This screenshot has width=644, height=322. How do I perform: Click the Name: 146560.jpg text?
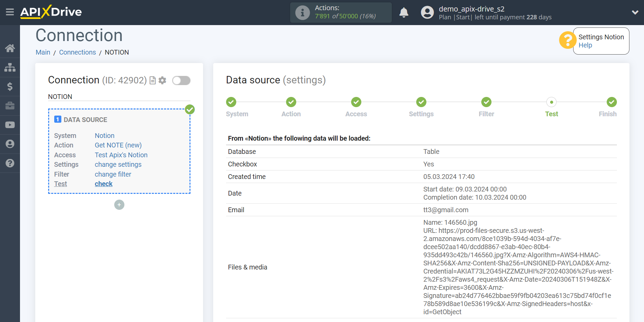(450, 222)
